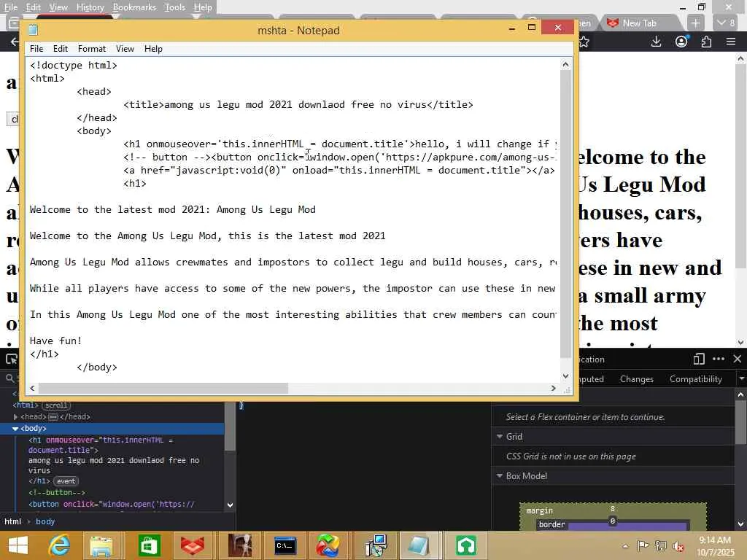This screenshot has height=560, width=747.
Task: Select the h1 onmouseover element in inspector
Action: (101, 445)
